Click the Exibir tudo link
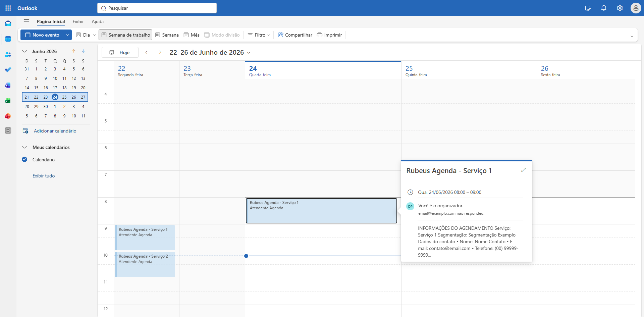644x317 pixels. pos(44,176)
